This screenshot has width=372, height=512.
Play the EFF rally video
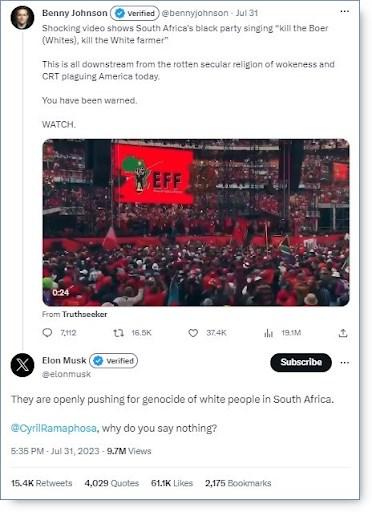(196, 222)
